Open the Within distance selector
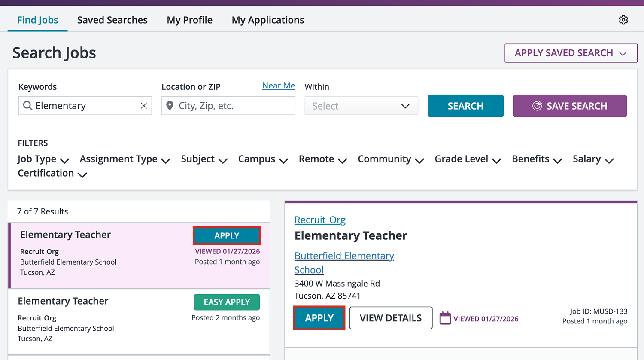This screenshot has height=360, width=644. (x=361, y=105)
